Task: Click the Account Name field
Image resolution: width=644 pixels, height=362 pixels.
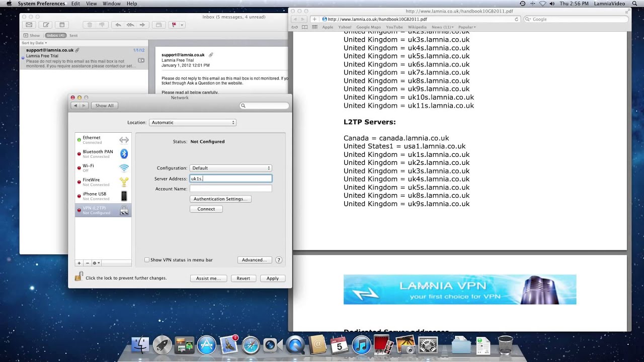Action: pos(231,189)
